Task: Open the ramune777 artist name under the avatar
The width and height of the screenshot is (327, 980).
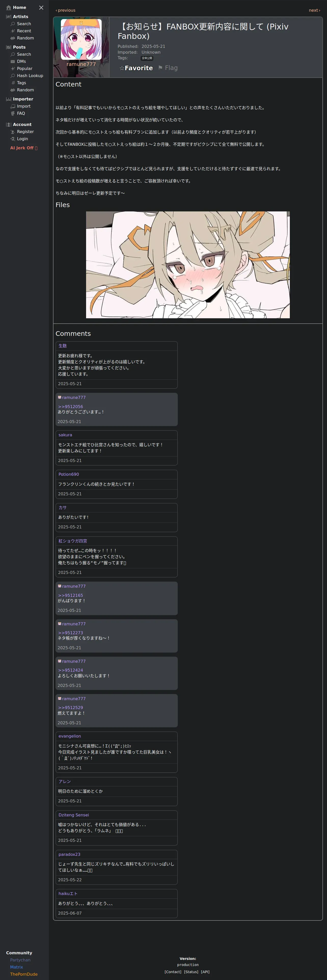Action: coord(81,64)
